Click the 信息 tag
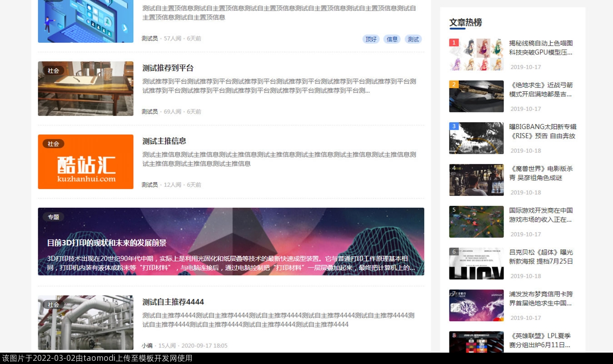 point(392,39)
